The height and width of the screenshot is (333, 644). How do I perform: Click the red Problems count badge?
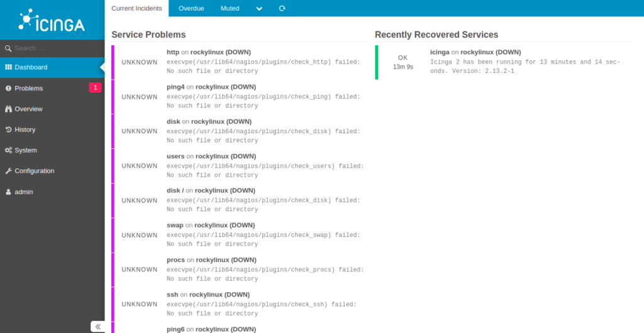click(x=96, y=87)
